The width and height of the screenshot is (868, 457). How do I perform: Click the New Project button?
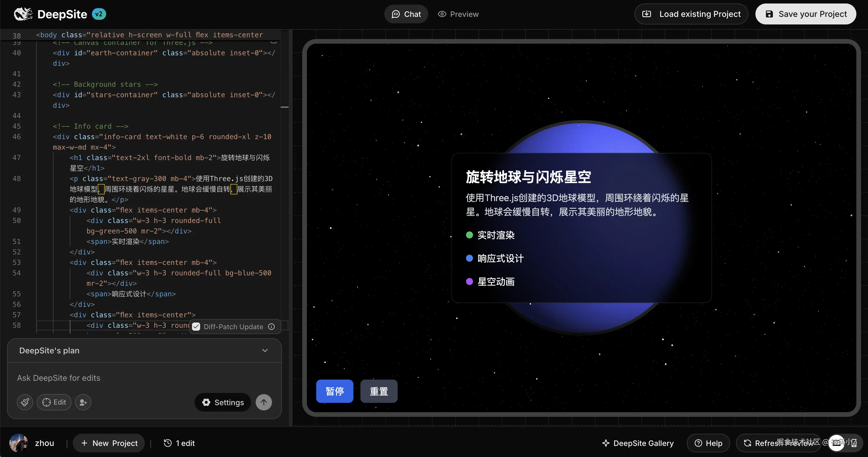[x=109, y=443]
